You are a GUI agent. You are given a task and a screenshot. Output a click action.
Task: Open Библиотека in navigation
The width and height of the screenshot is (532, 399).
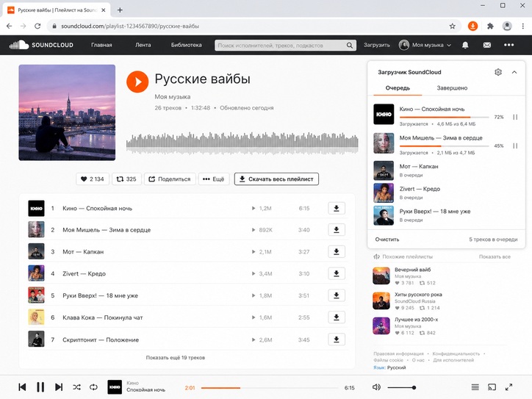[186, 45]
